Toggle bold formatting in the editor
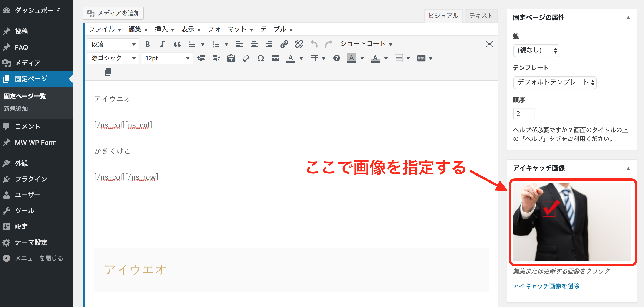Image resolution: width=644 pixels, height=307 pixels. [147, 44]
